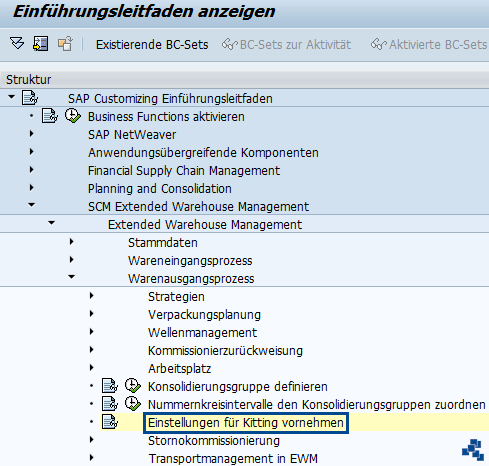
Task: Select SAP Customizing Einführungsleitfaden label
Action: (170, 99)
